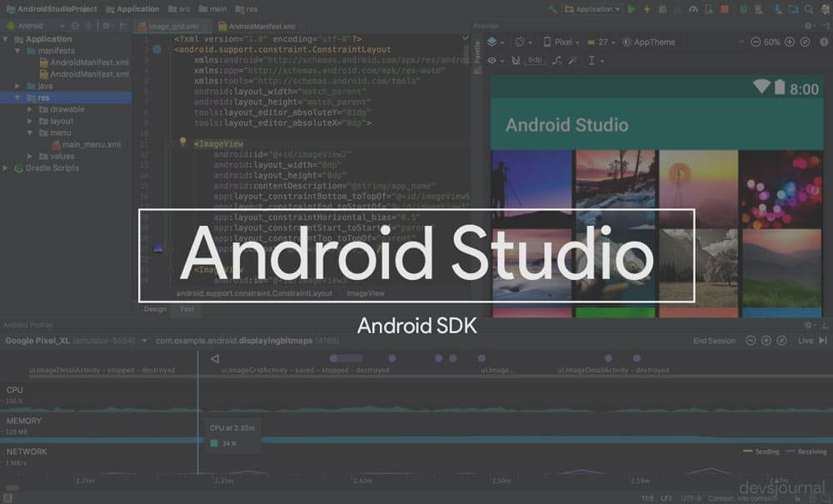Switch to the Design tab
The width and height of the screenshot is (833, 504).
155,309
